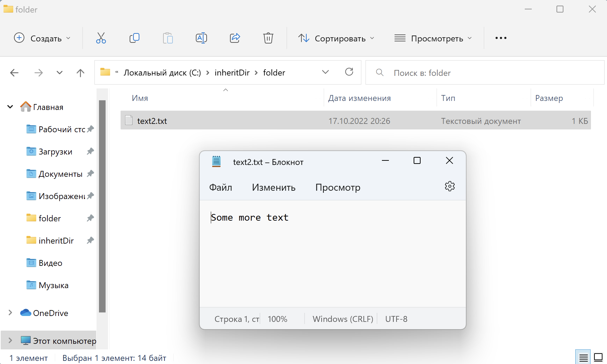
Task: Navigate to inheritDir in address bar
Action: (x=232, y=73)
